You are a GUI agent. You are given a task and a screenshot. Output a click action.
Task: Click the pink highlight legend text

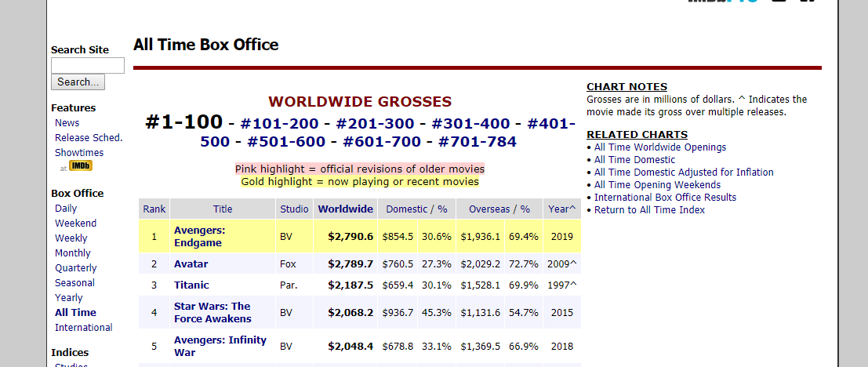point(360,169)
